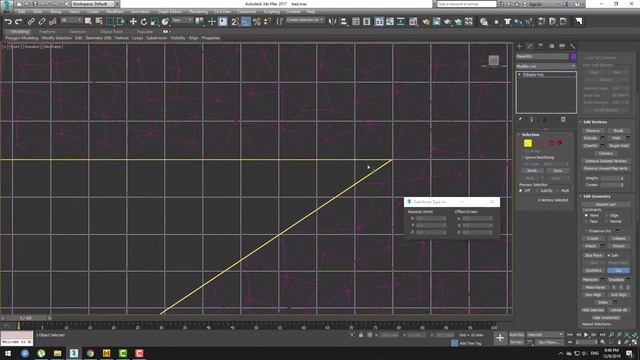The width and height of the screenshot is (640, 360).
Task: Click the Redo arrow in main toolbar
Action: pyautogui.click(x=18, y=21)
